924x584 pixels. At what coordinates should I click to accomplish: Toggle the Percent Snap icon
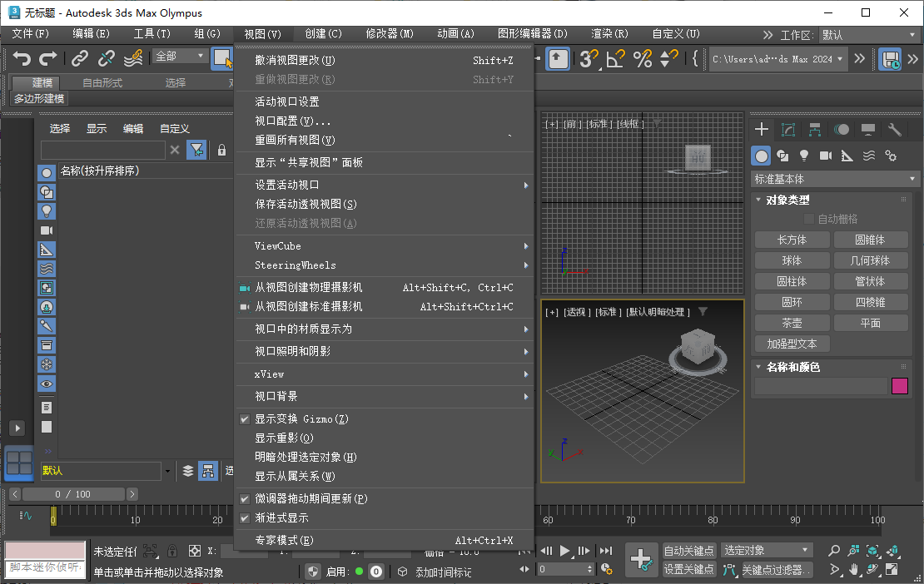point(643,58)
